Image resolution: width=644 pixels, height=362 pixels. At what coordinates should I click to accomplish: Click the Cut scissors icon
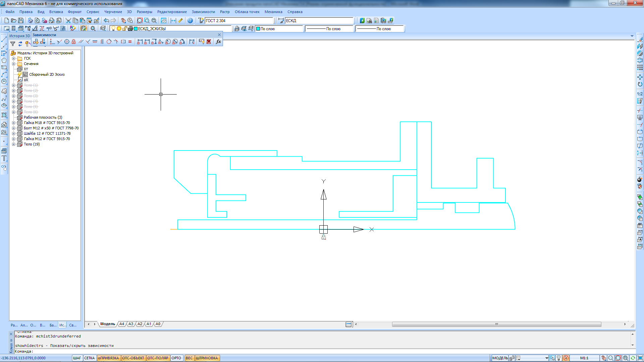point(68,20)
